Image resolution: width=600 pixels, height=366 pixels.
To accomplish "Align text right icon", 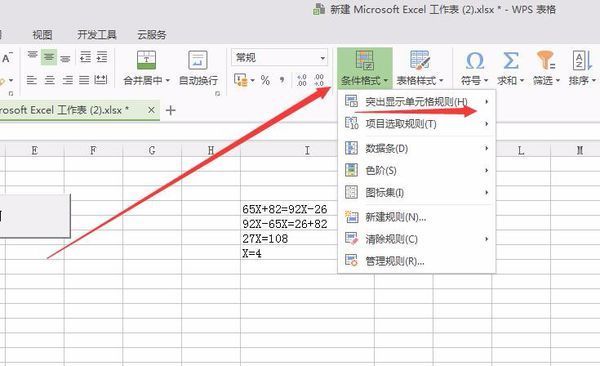I will 67,80.
